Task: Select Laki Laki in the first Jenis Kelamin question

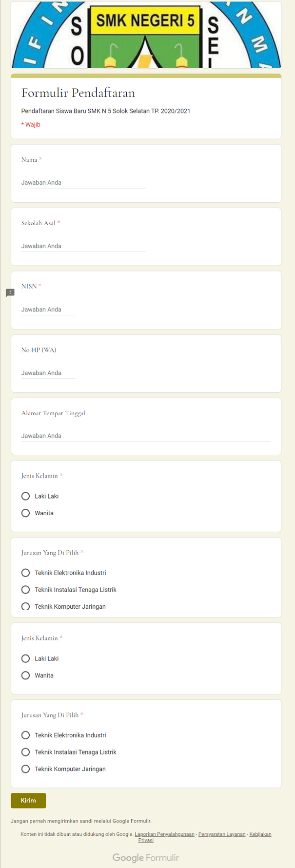Action: pyautogui.click(x=26, y=496)
